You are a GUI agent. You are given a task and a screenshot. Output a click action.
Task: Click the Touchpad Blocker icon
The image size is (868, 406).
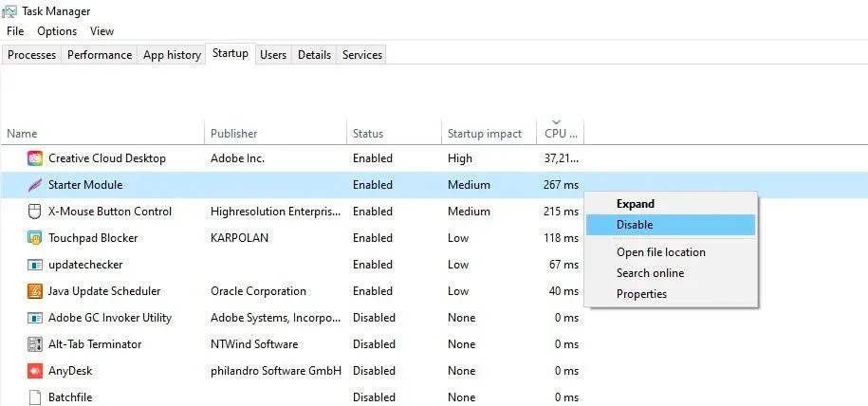point(35,238)
